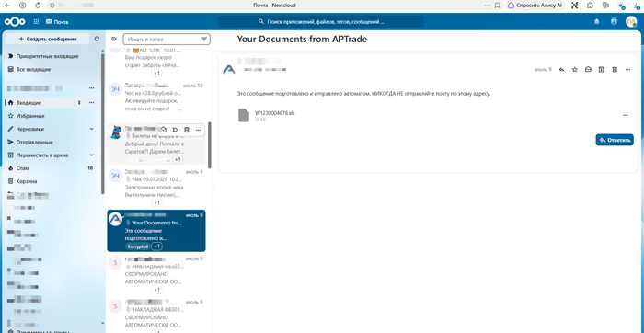The width and height of the screenshot is (644, 333).
Task: Star the open message as favorite
Action: pos(575,69)
